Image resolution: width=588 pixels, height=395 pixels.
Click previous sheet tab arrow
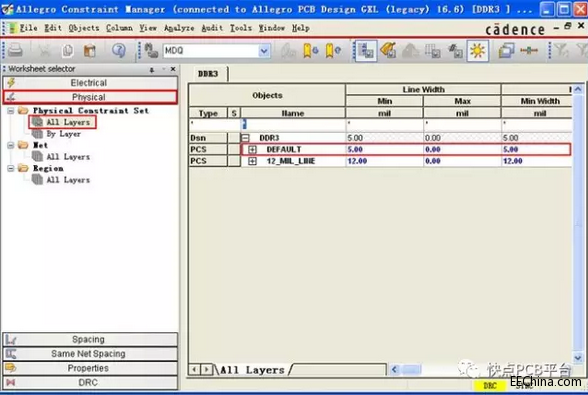(x=194, y=370)
